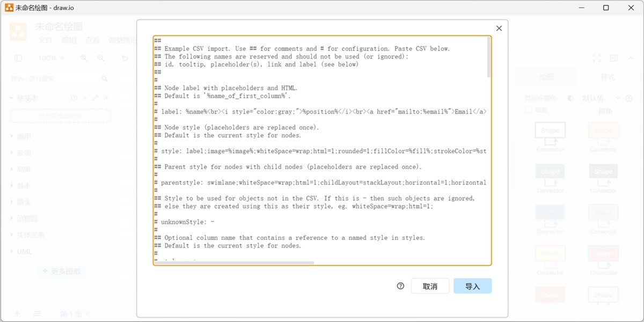Screen dimensions: 644x322
Task: Toggle the sidebar panel icon in toolbar
Action: (18, 58)
